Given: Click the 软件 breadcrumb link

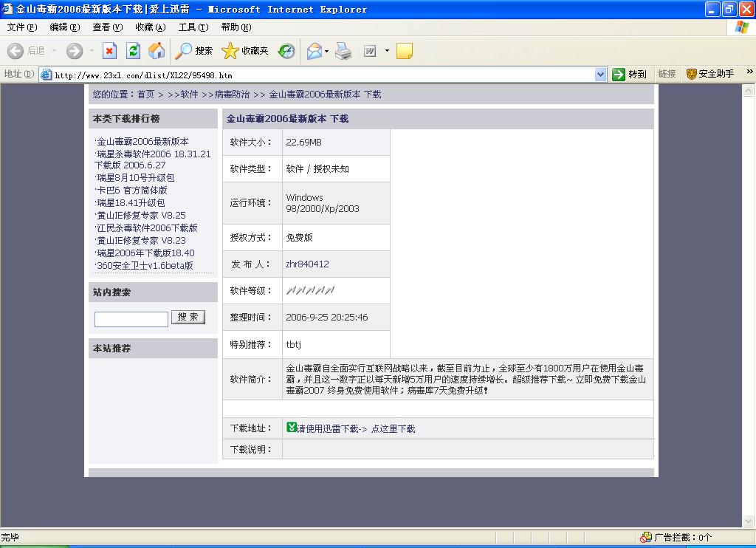Looking at the screenshot, I should 190,94.
